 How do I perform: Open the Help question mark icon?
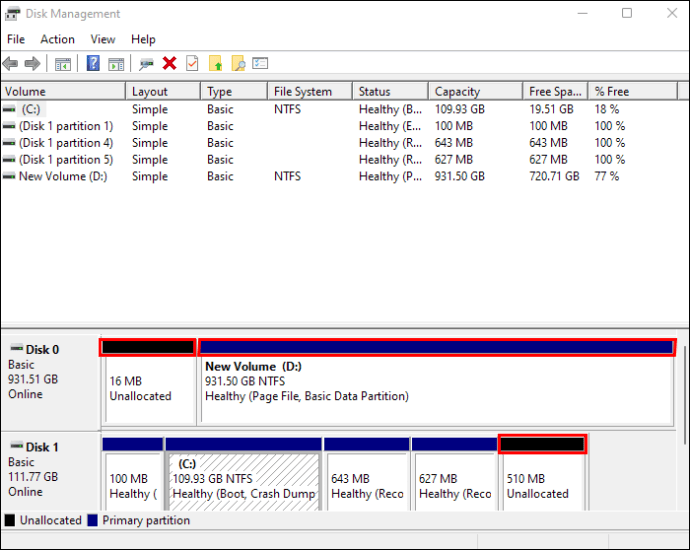[93, 63]
